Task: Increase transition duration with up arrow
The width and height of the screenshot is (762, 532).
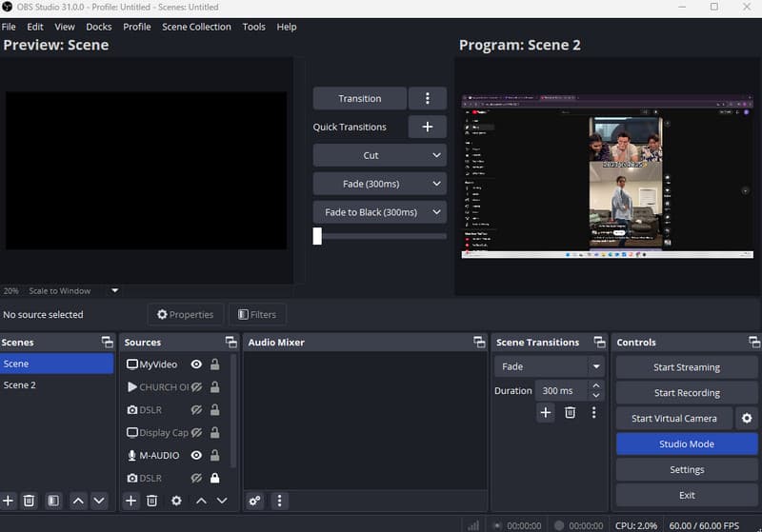Action: [596, 385]
